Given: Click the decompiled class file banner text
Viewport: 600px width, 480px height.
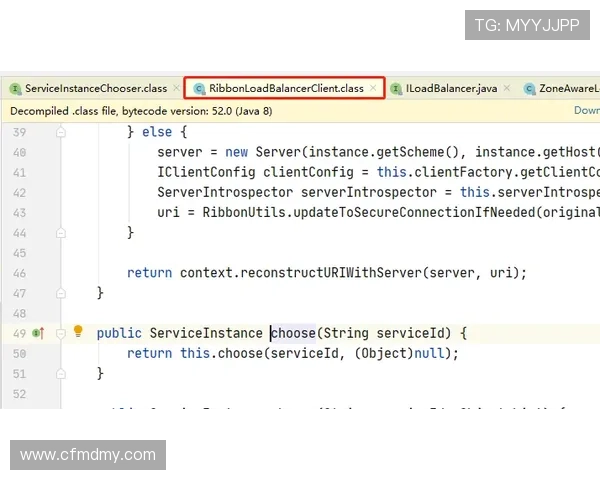Looking at the screenshot, I should tap(141, 111).
